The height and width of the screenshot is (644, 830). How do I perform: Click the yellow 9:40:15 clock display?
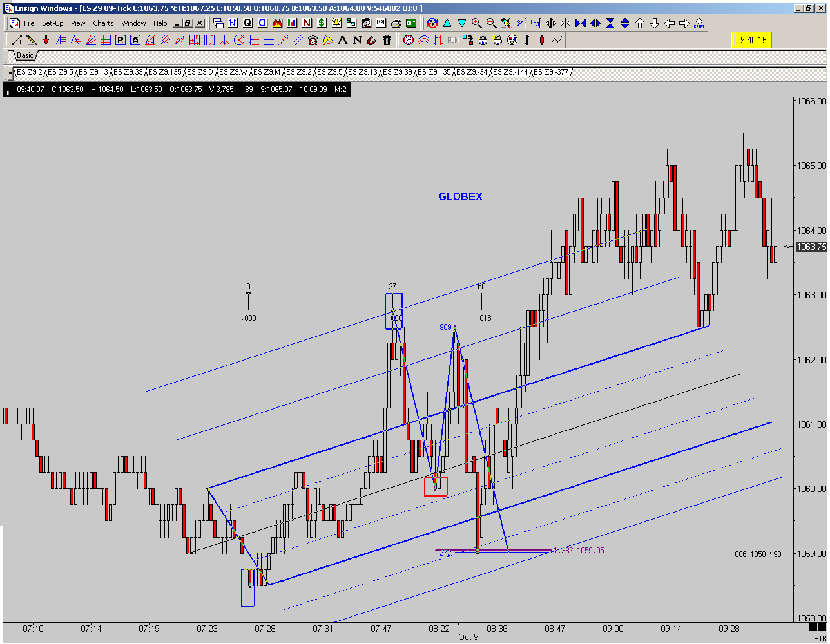(x=753, y=40)
